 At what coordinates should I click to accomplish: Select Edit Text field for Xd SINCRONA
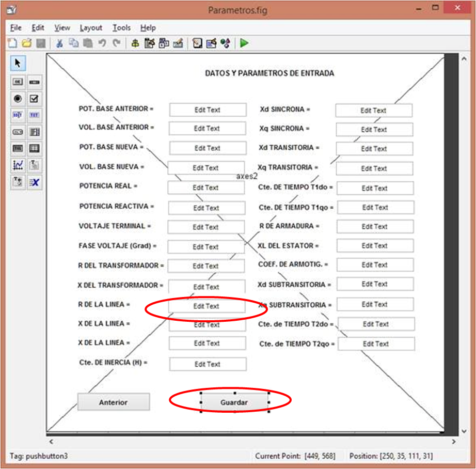click(374, 110)
